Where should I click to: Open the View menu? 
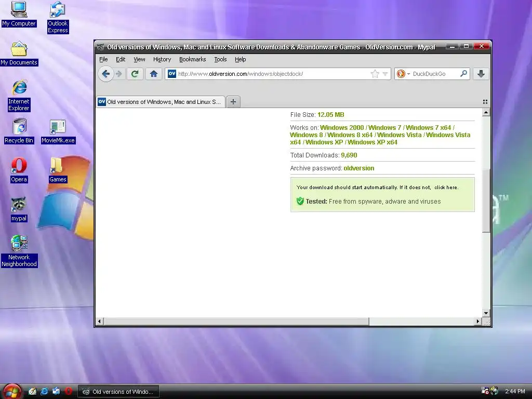(x=139, y=59)
